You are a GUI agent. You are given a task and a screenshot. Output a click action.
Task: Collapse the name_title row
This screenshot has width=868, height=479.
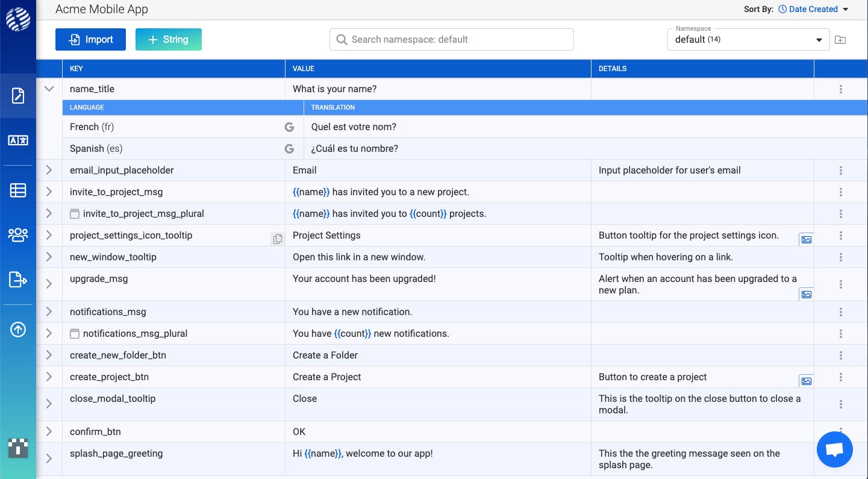(49, 89)
